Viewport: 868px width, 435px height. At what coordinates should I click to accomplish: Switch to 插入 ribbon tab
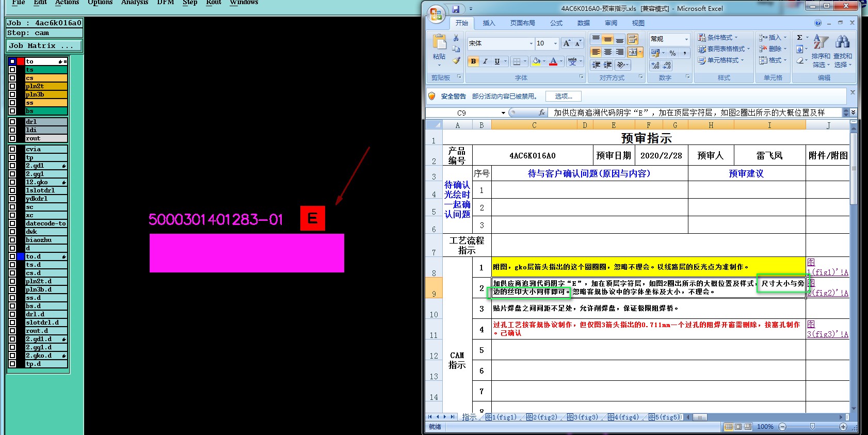[x=489, y=23]
